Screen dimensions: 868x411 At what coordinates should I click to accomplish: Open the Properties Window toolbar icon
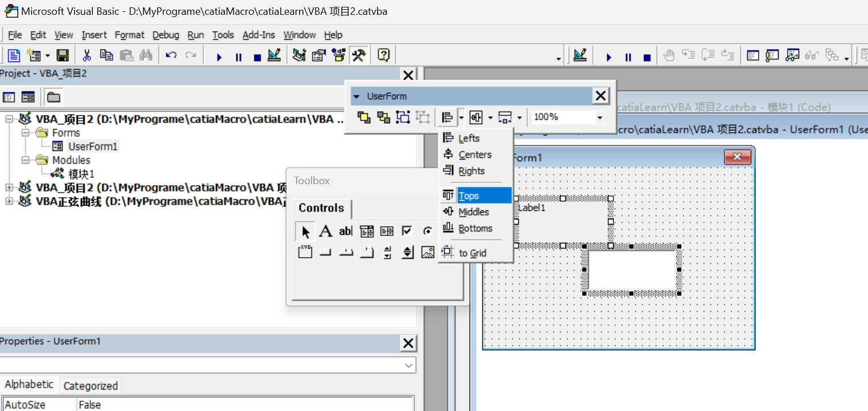(x=319, y=55)
